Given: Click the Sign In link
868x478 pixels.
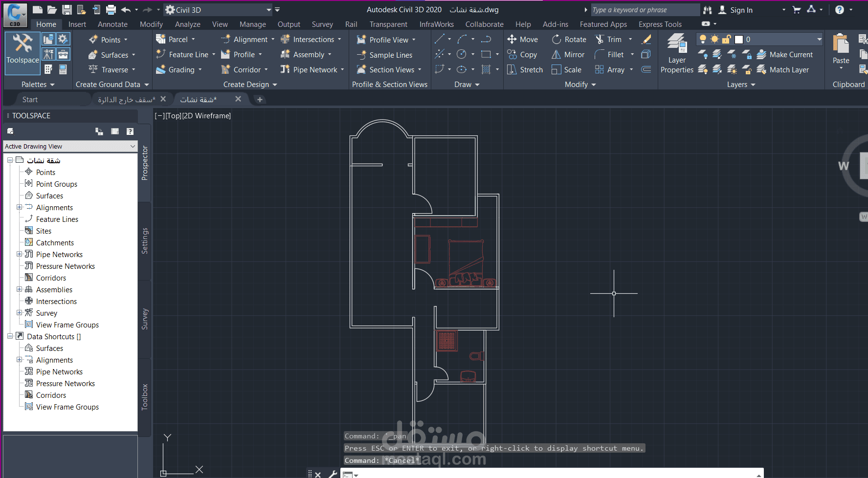Looking at the screenshot, I should (x=741, y=10).
